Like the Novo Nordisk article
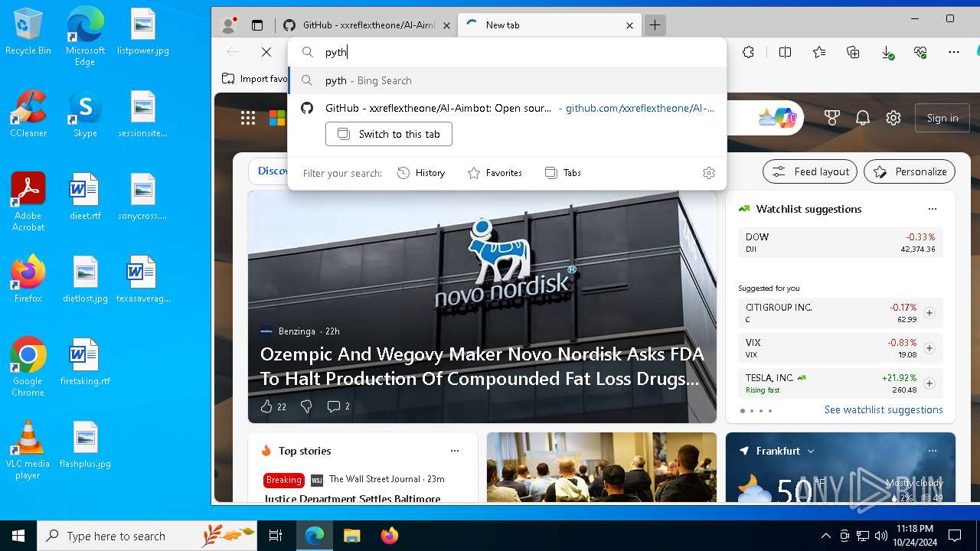Viewport: 980px width, 551px height. [x=266, y=406]
